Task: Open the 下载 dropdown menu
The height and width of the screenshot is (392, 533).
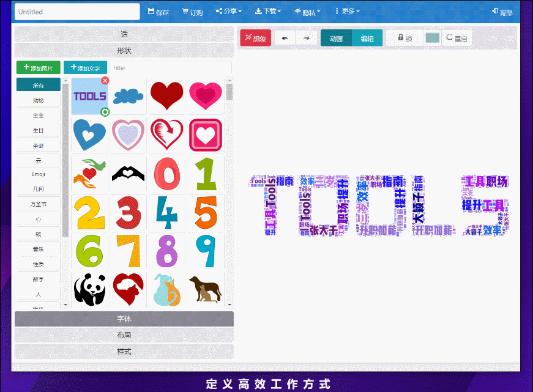Action: [268, 11]
